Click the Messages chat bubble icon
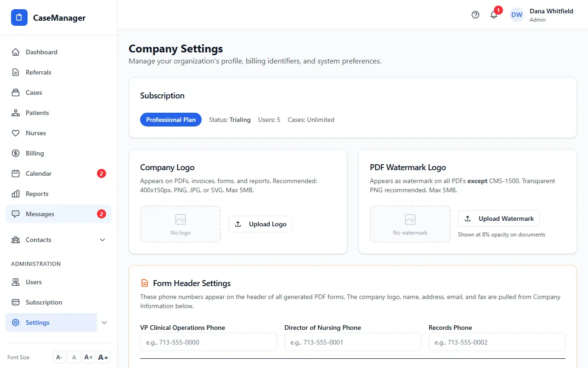 point(16,214)
